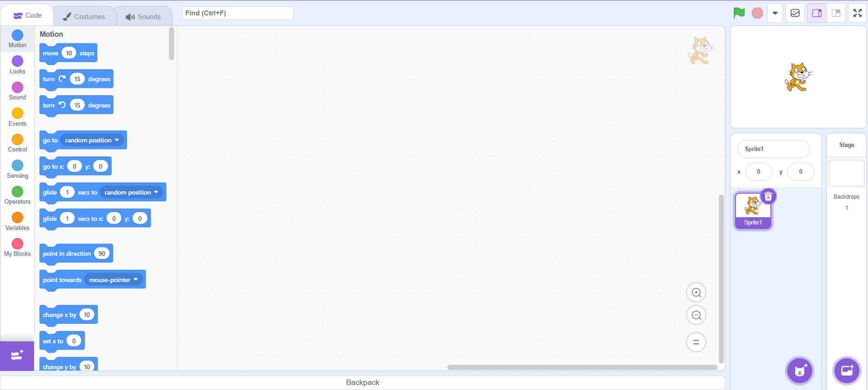The height and width of the screenshot is (390, 868).
Task: Reset workspace zoom to default
Action: pyautogui.click(x=696, y=342)
